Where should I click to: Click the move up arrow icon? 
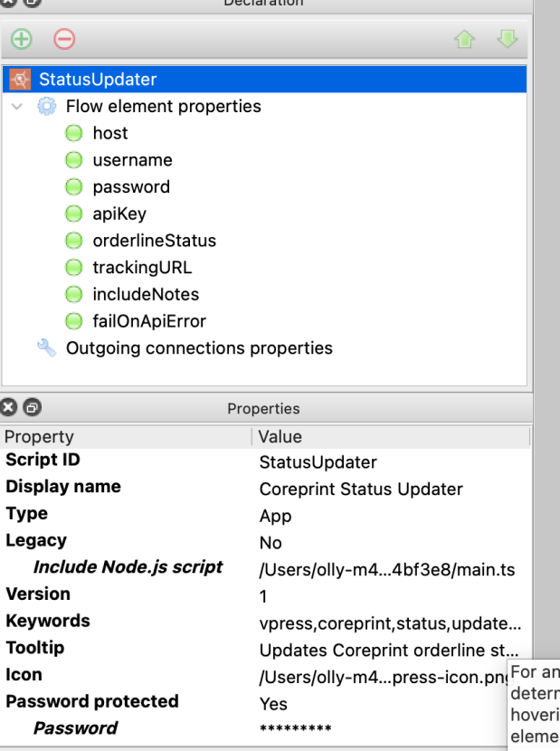[465, 40]
